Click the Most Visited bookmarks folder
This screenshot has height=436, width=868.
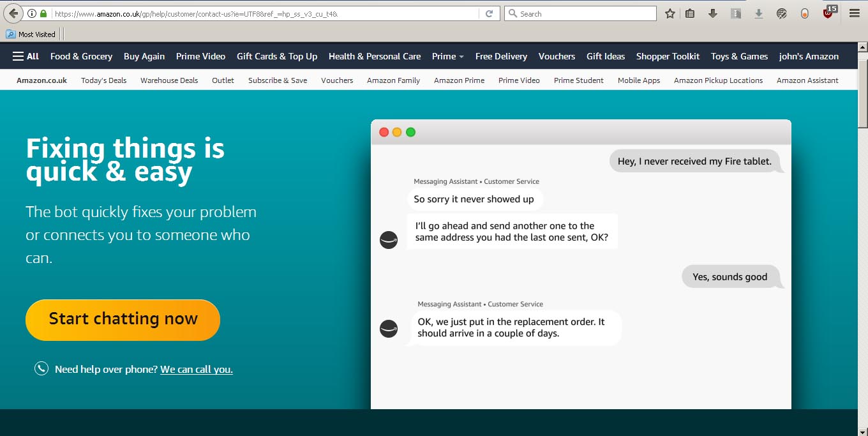(31, 34)
